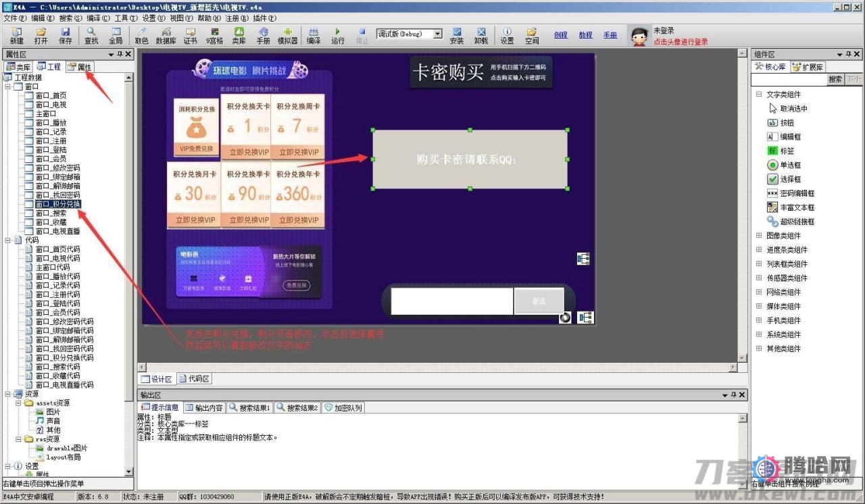Click the 教程 link
Screen dimensions: 865x504
[x=585, y=35]
